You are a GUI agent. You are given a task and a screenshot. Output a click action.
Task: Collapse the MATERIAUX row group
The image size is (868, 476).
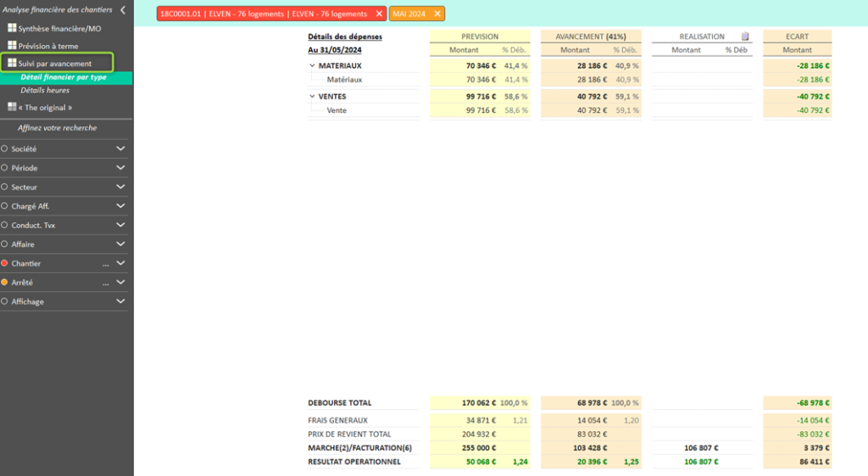312,65
